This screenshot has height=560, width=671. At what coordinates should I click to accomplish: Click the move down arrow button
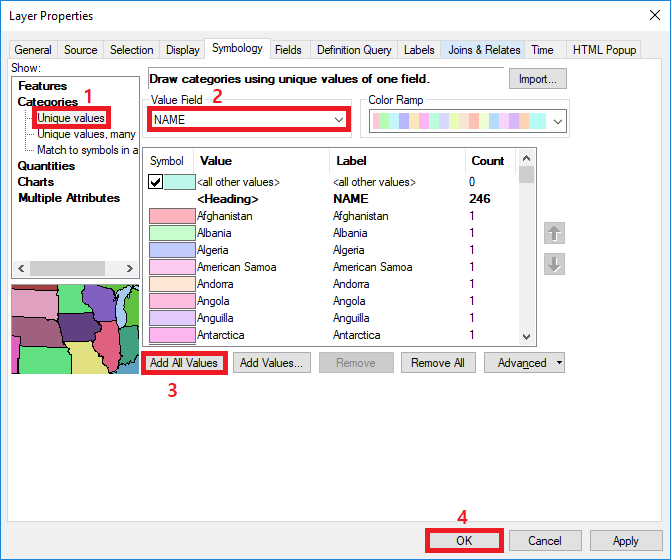coord(554,264)
